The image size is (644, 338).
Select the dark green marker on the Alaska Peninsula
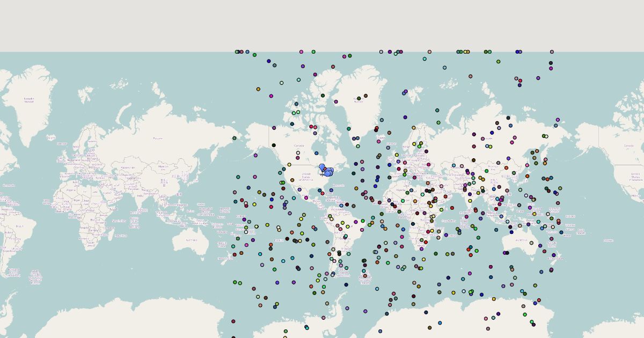[234, 138]
